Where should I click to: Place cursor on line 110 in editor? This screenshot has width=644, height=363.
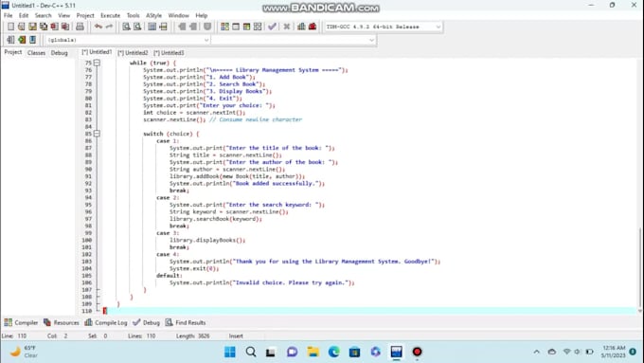tap(369, 311)
